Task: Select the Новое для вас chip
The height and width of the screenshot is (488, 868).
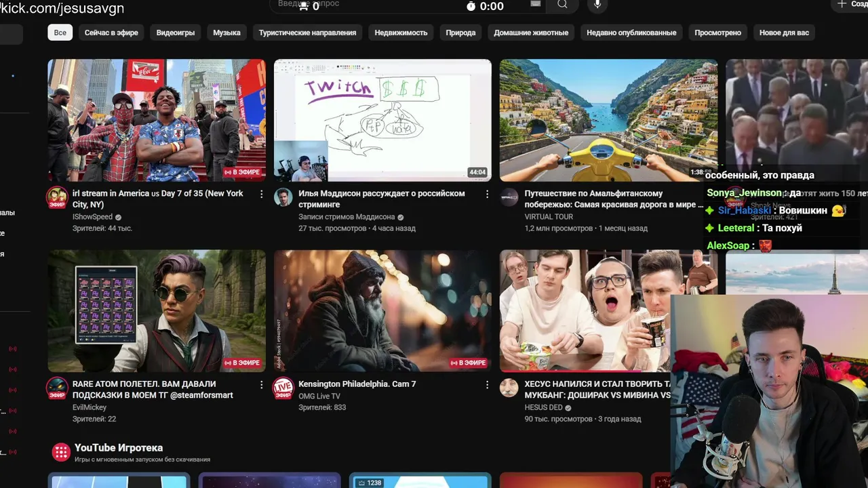Action: point(784,33)
